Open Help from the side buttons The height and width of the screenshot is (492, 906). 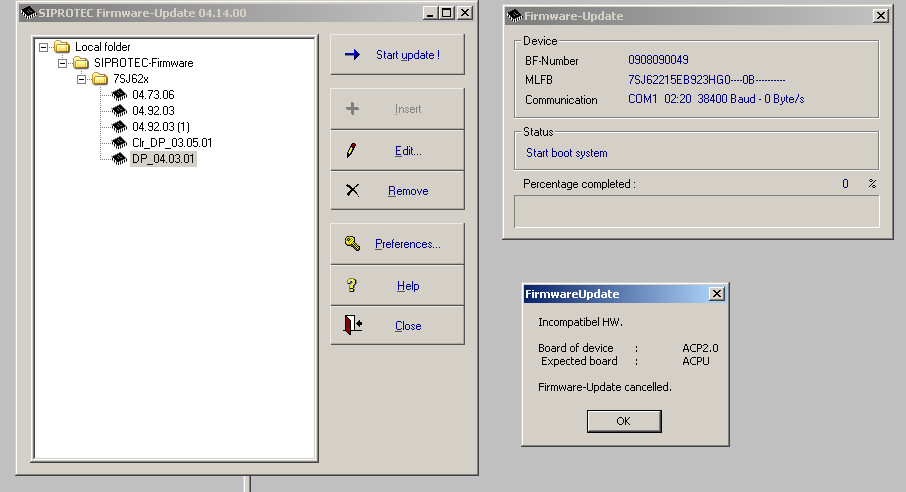pos(398,286)
